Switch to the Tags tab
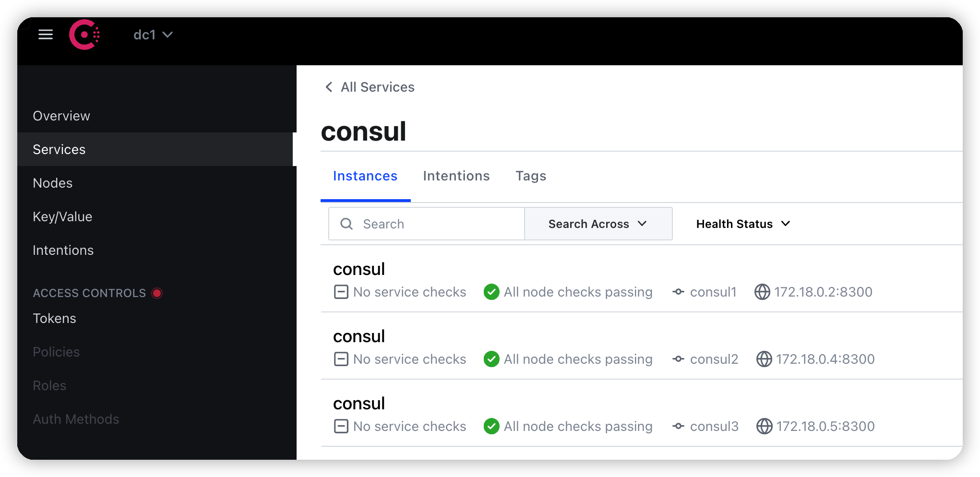The image size is (980, 477). (x=531, y=176)
